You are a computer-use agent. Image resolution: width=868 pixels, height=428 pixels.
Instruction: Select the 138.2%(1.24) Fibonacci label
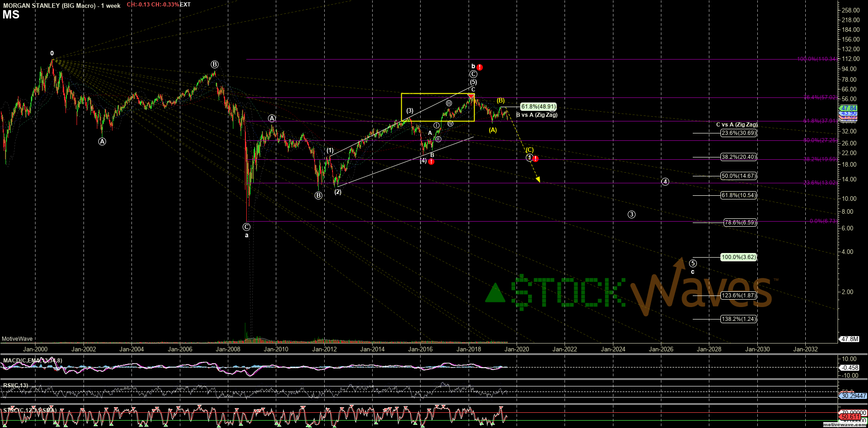pyautogui.click(x=739, y=319)
